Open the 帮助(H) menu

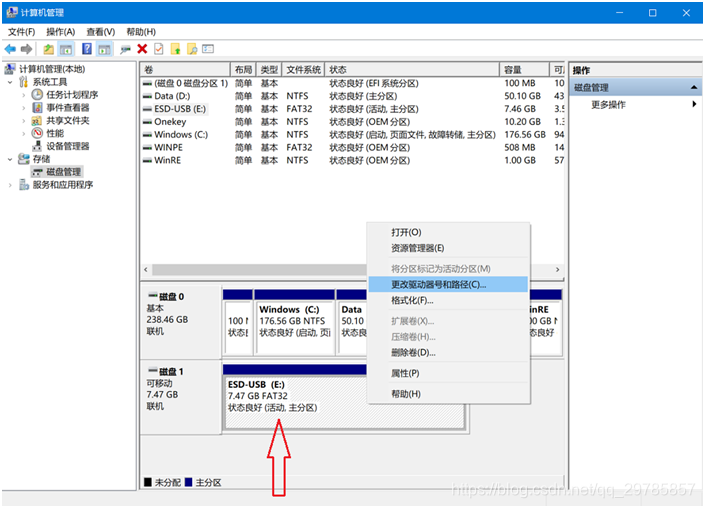pyautogui.click(x=141, y=32)
